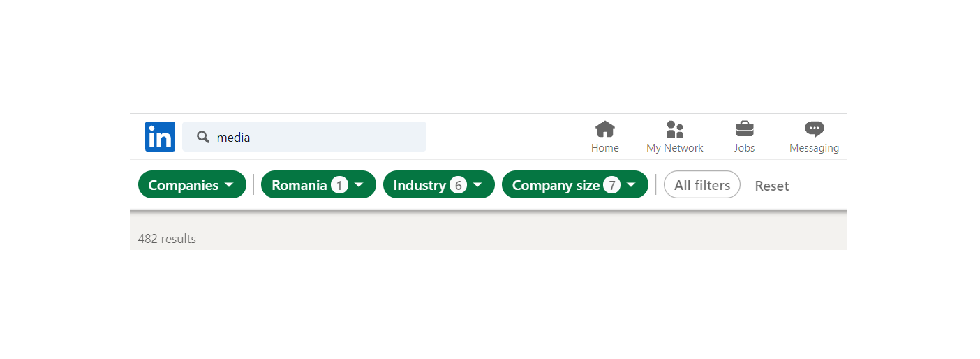The image size is (980, 359).
Task: Open the Messaging chat bubble icon
Action: coord(814,129)
